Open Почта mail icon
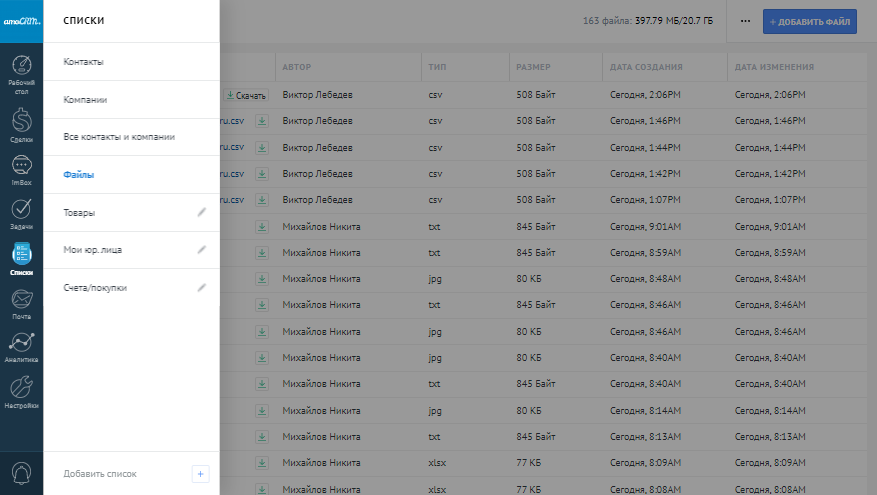Viewport: 877px width, 495px height. 21,302
